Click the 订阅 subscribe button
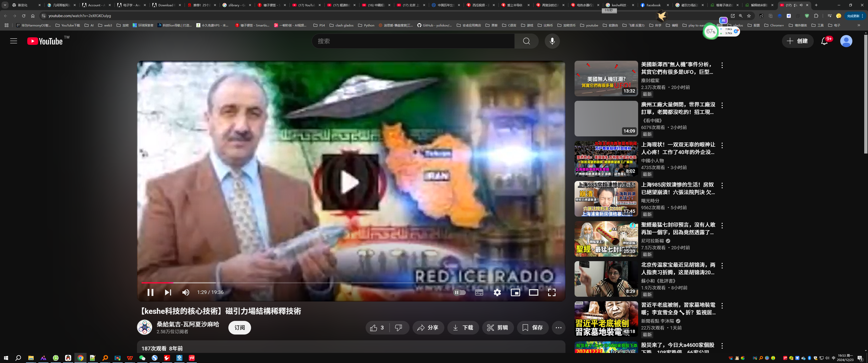Viewport: 868px width, 363px height. [239, 328]
